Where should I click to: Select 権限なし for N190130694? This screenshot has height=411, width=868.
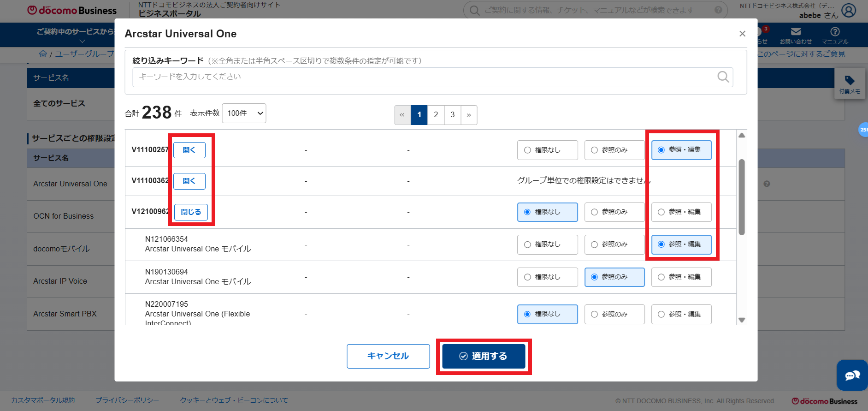[x=547, y=277]
